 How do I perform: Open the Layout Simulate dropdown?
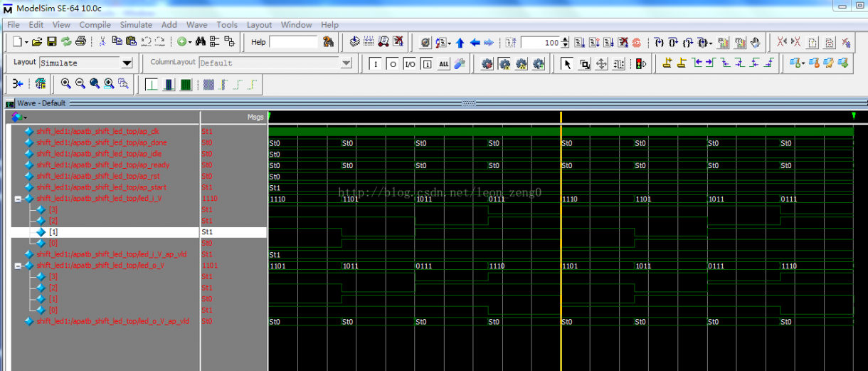(127, 63)
